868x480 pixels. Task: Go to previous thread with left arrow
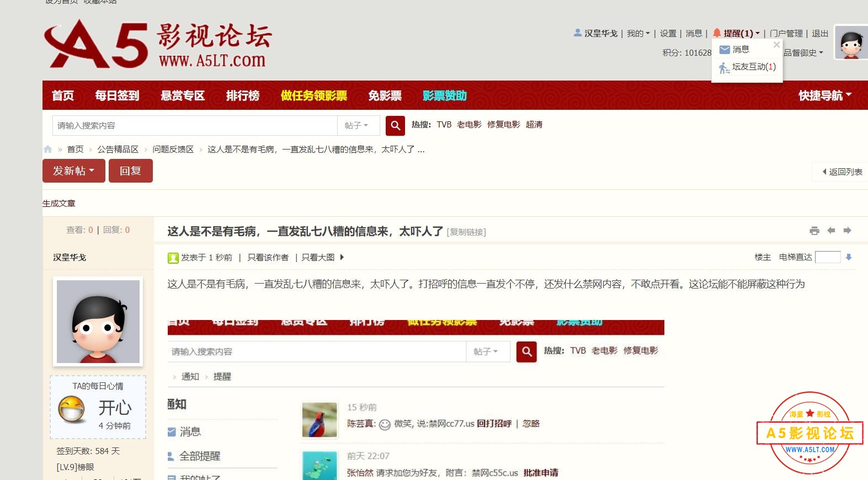click(x=831, y=231)
